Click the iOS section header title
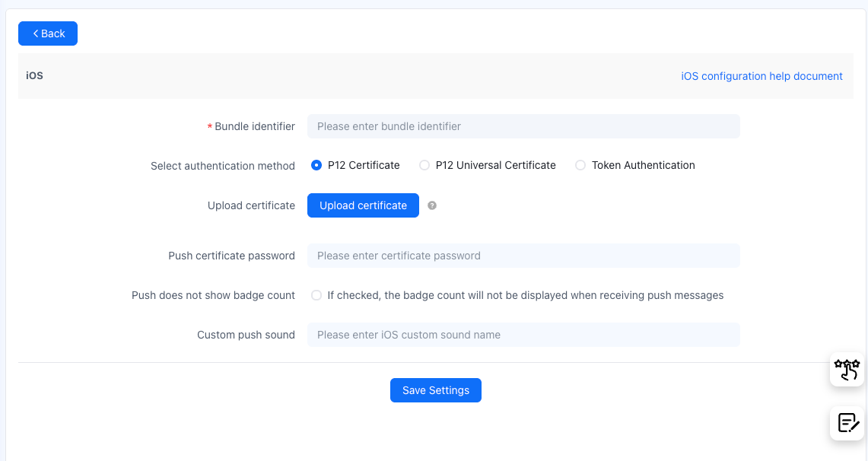 pyautogui.click(x=34, y=76)
